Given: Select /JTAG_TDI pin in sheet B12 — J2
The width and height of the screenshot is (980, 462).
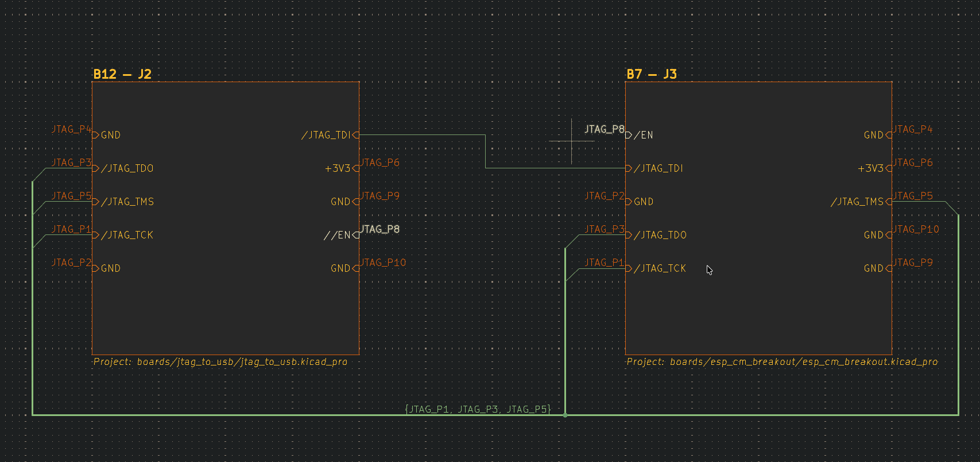Looking at the screenshot, I should (x=330, y=135).
